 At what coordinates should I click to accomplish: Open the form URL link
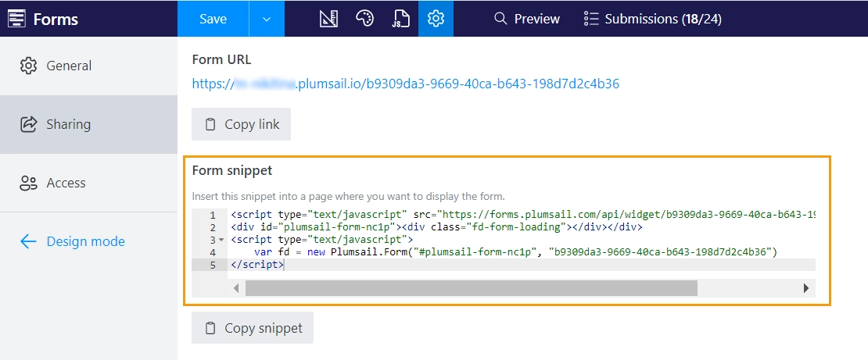pyautogui.click(x=405, y=84)
